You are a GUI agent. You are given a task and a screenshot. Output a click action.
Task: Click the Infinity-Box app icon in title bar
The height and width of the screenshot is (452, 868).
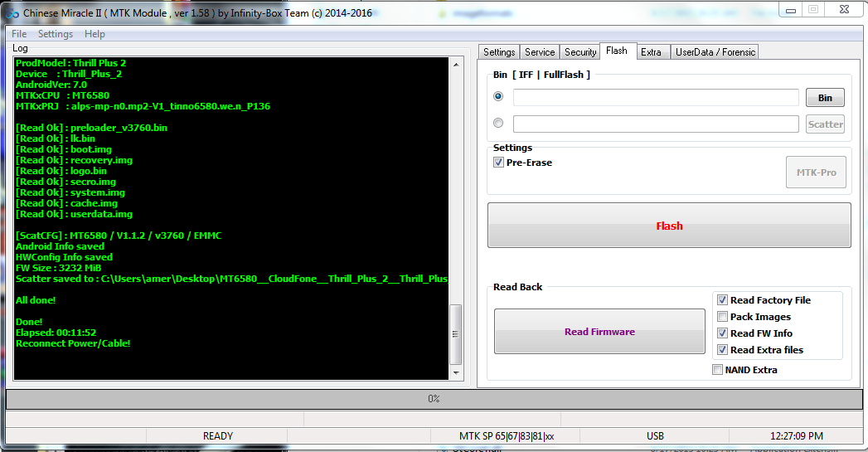[12, 12]
